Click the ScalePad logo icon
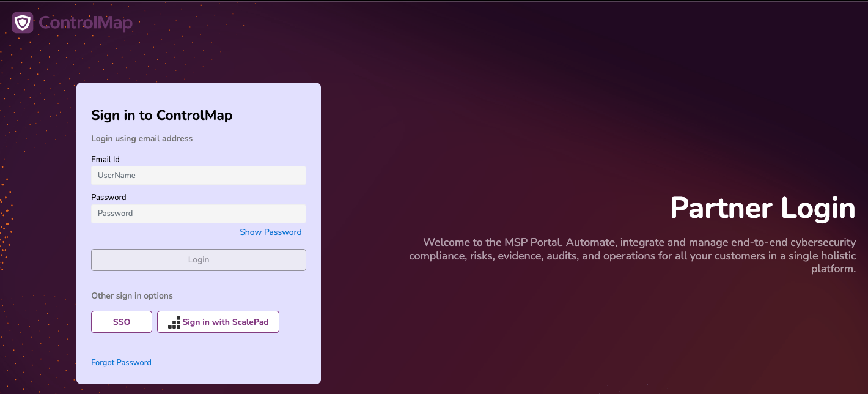The width and height of the screenshot is (868, 394). [x=174, y=322]
